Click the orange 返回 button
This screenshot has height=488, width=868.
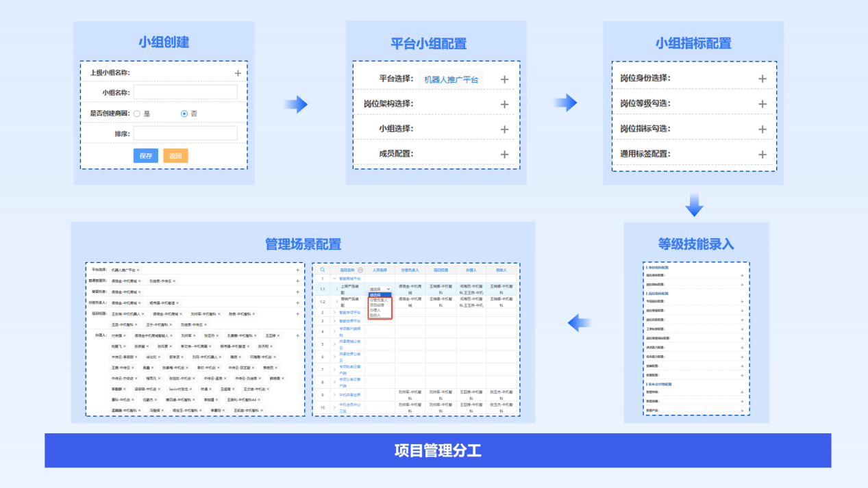tap(175, 156)
